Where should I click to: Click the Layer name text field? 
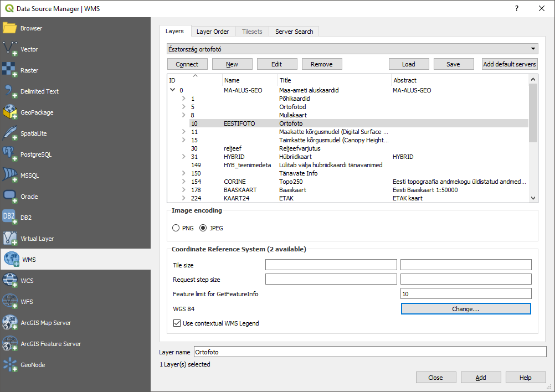coord(370,352)
